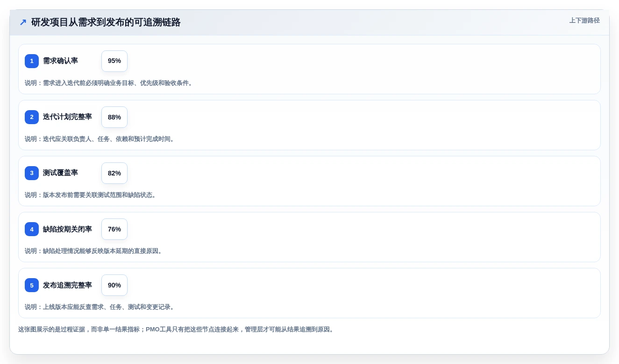Click the 需求确认率 label
This screenshot has width=619, height=364.
coord(60,61)
